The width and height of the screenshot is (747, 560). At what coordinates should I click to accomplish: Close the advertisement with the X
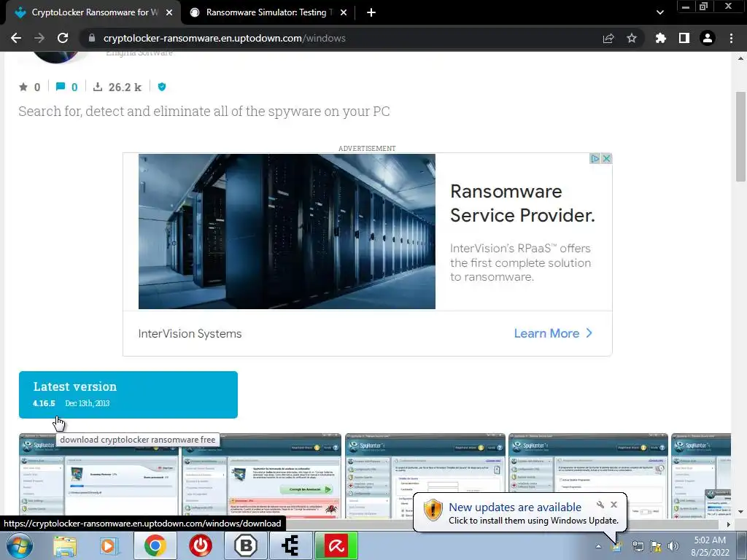pyautogui.click(x=606, y=158)
